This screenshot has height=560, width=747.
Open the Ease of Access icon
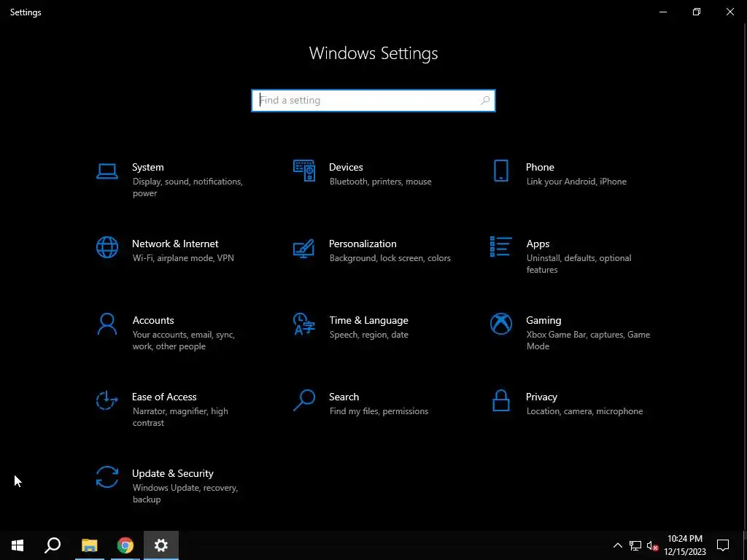click(x=107, y=400)
